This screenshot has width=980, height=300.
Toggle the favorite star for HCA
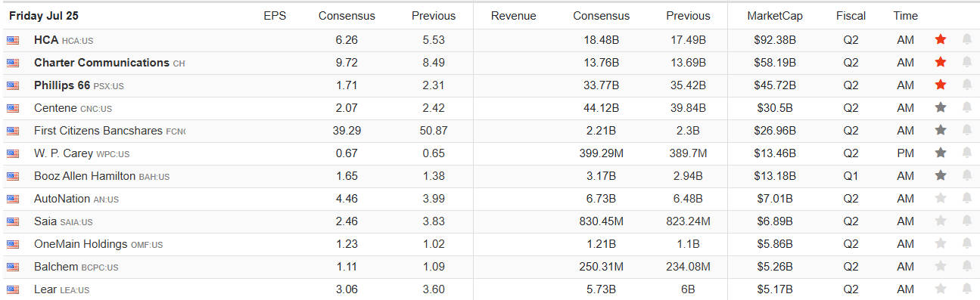pos(941,39)
